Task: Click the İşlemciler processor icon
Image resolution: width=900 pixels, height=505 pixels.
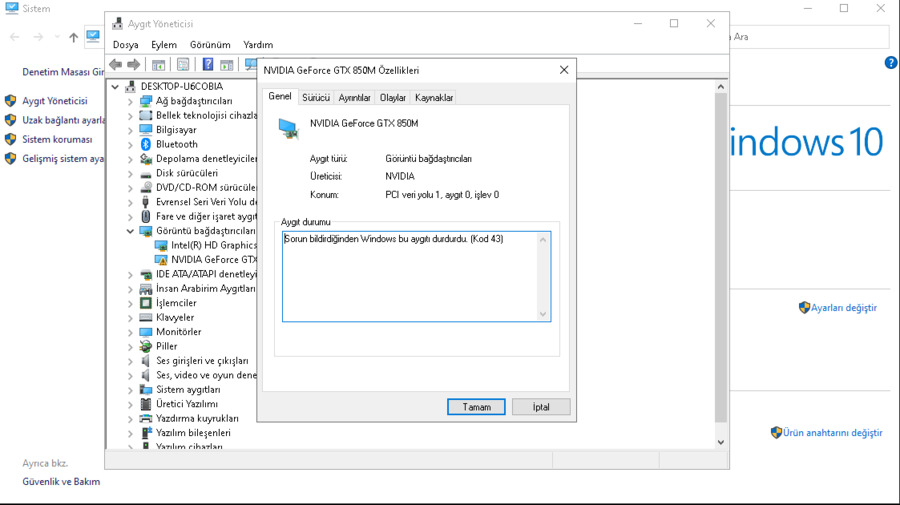Action: tap(146, 303)
